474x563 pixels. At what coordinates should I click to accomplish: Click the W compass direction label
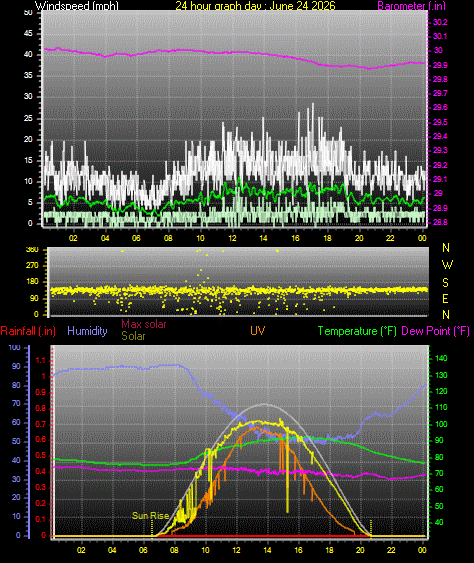(x=447, y=265)
